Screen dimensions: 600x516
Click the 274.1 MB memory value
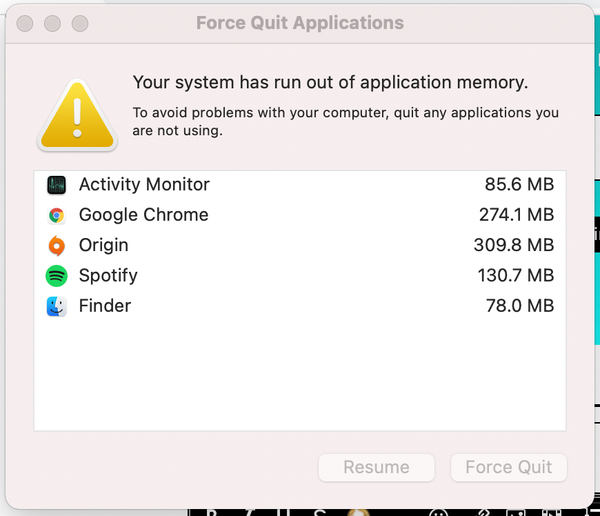516,215
